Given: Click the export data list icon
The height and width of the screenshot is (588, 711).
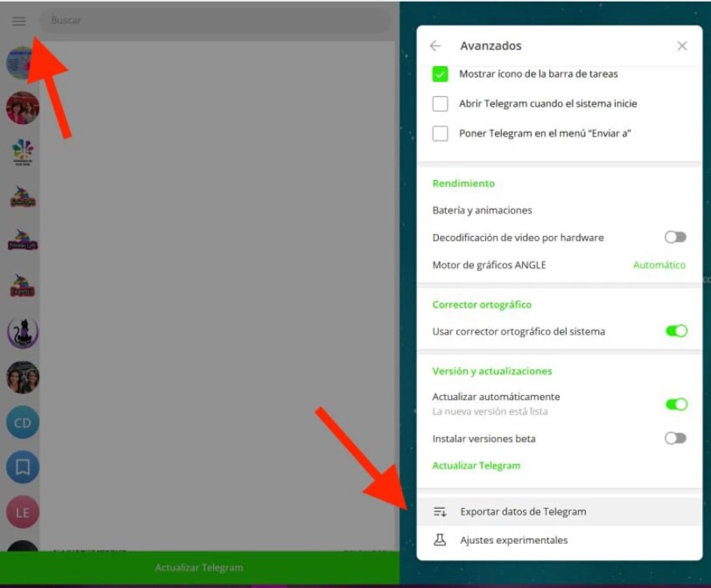Looking at the screenshot, I should (x=440, y=512).
